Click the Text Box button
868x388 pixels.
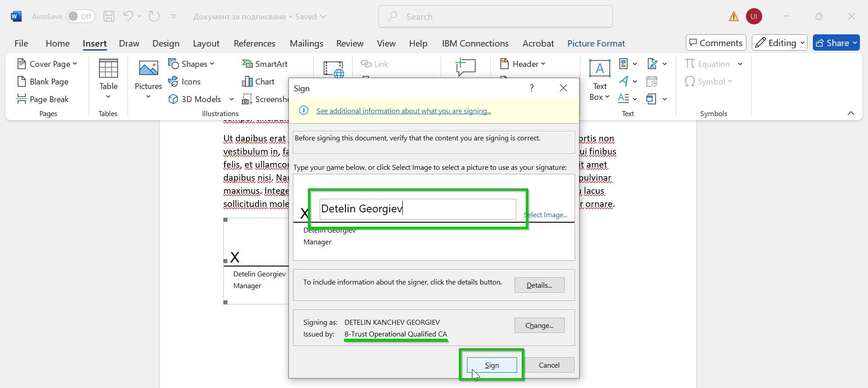tap(599, 80)
